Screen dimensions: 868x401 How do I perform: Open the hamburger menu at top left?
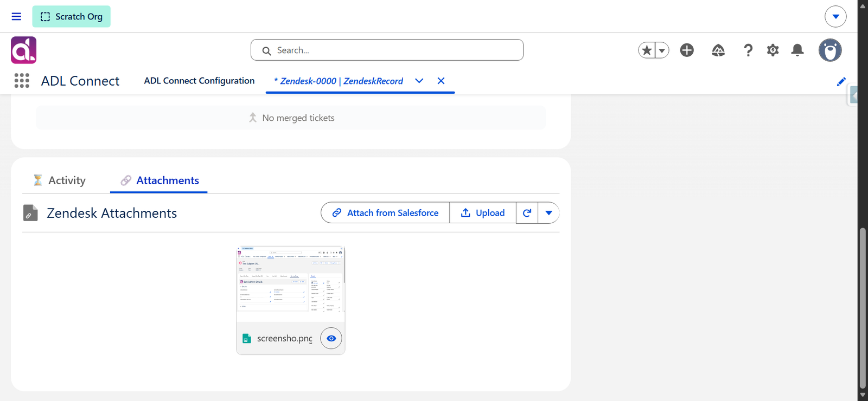tap(16, 16)
